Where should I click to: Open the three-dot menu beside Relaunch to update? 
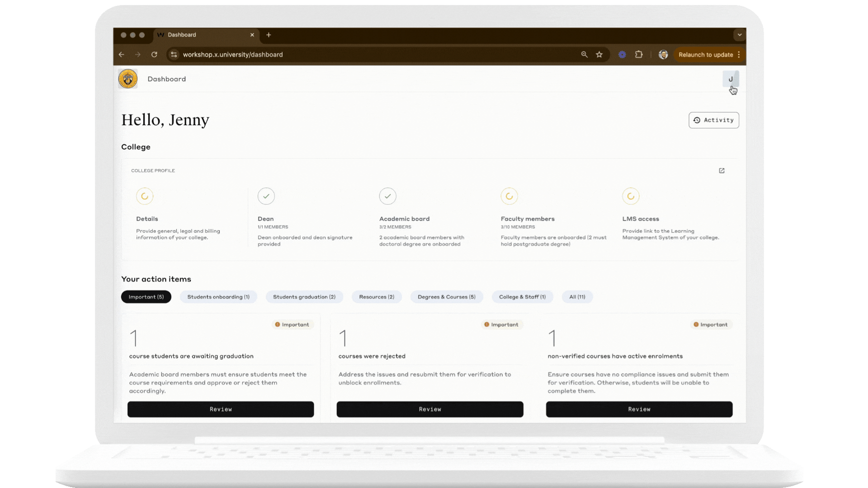740,54
